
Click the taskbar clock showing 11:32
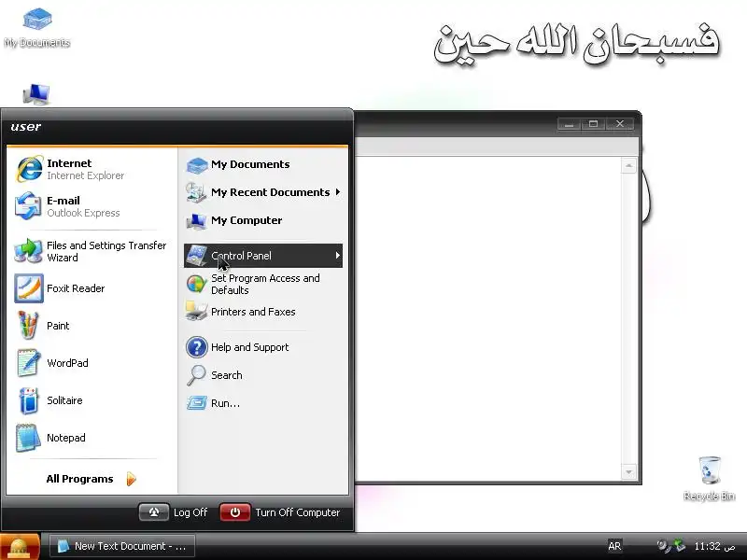(714, 546)
